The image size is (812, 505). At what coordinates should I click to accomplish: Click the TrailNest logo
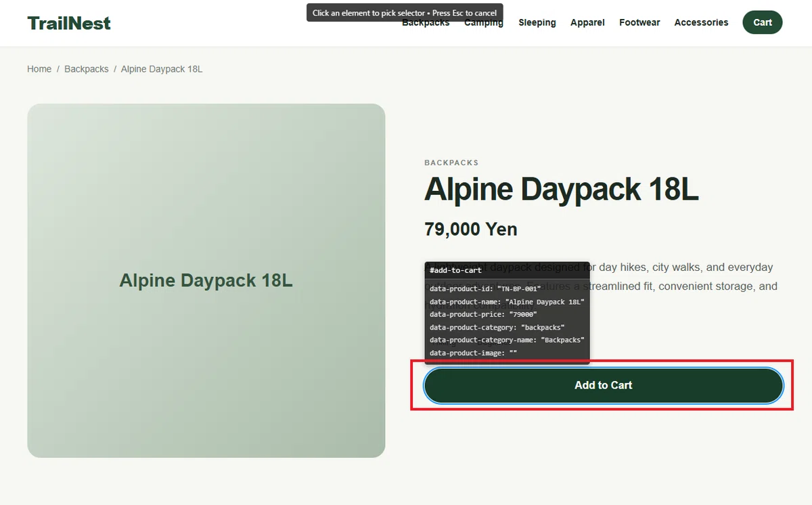(x=69, y=23)
